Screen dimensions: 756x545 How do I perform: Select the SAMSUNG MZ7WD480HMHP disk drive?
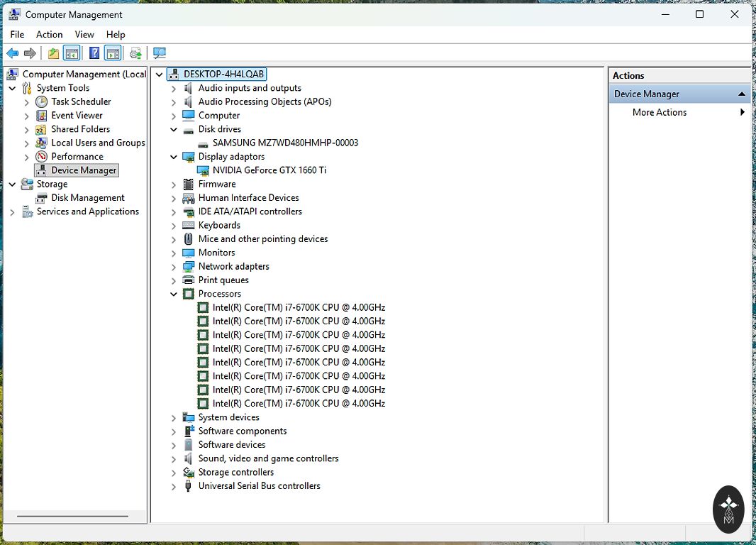click(x=285, y=143)
